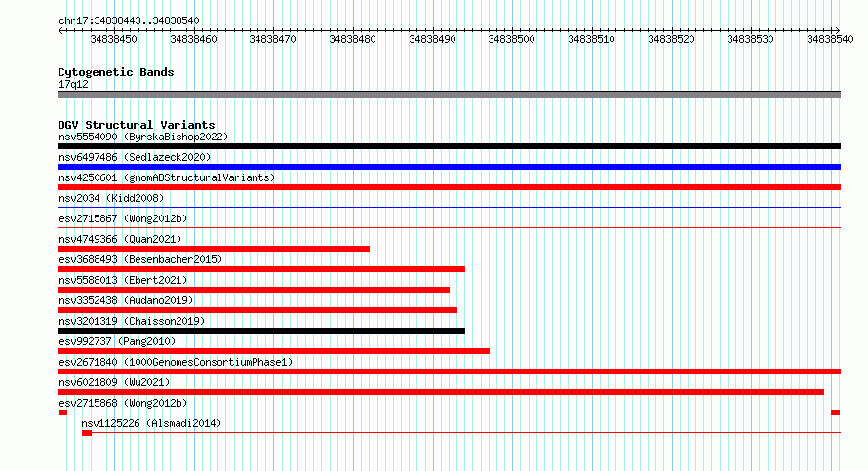Click the 34838480 ruler position label

[x=352, y=39]
